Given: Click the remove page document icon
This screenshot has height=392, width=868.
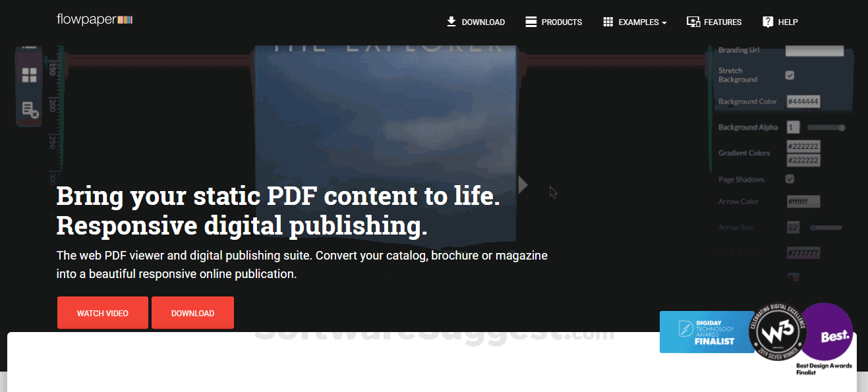Looking at the screenshot, I should coord(30,109).
